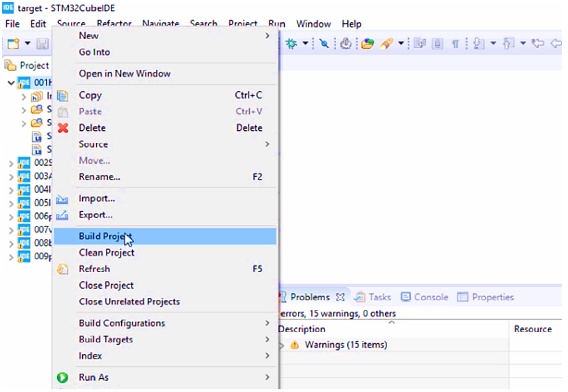Viewport: 568px width, 392px height.
Task: Collapse the 001 project tree node
Action: 11,83
